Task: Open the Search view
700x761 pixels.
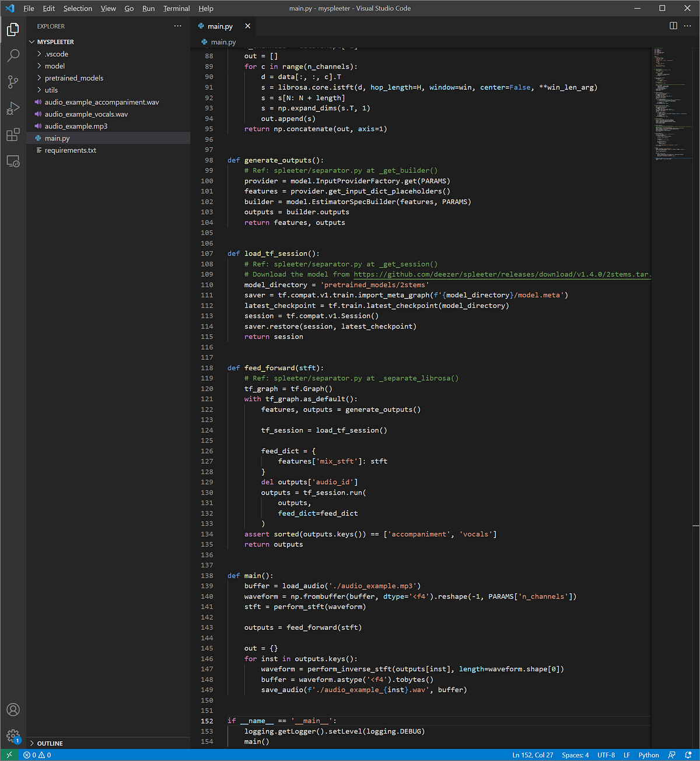Action: pos(13,55)
